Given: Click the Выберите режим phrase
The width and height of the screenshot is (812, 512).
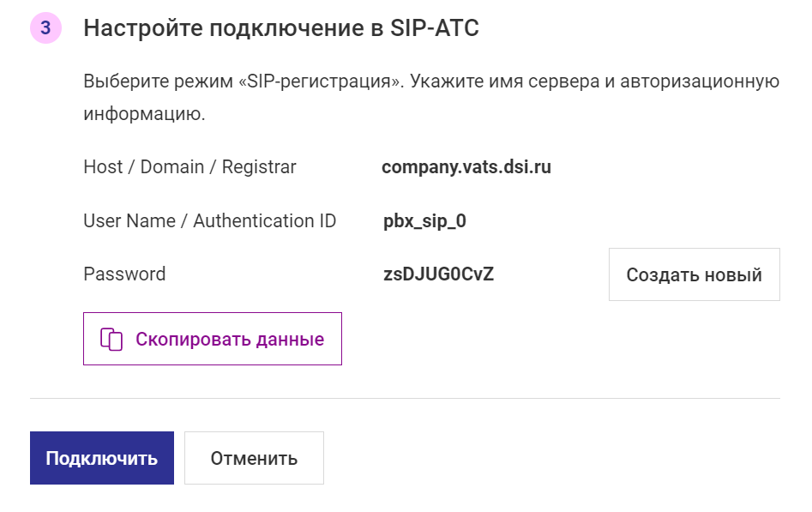Looking at the screenshot, I should point(159,81).
